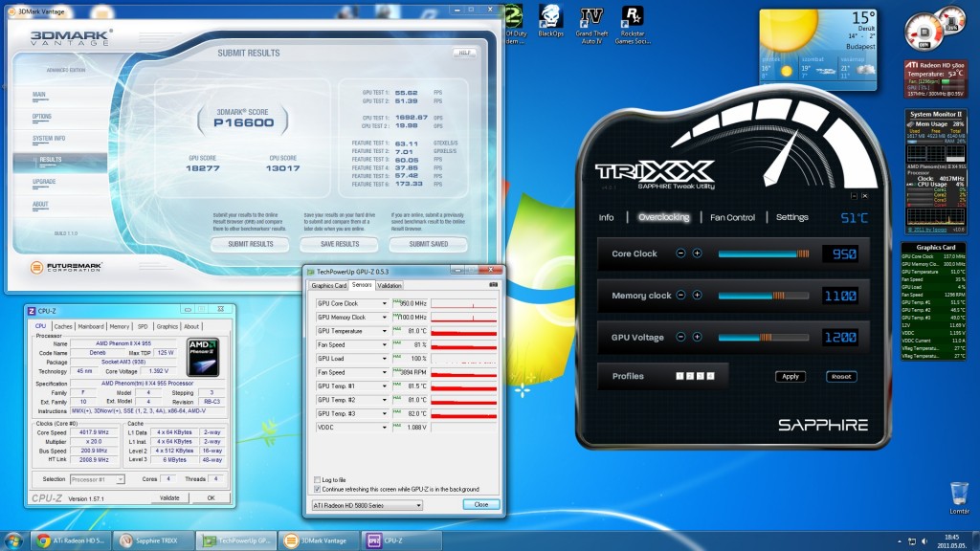Switch to CPU-Z Mainboard tab
Image resolution: width=980 pixels, height=551 pixels.
coord(91,326)
